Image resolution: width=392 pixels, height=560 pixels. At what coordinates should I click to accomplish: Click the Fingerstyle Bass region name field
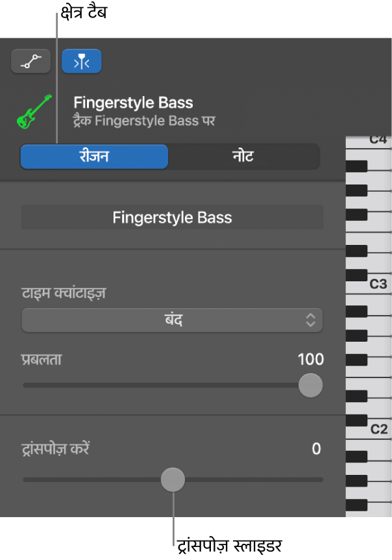[172, 218]
